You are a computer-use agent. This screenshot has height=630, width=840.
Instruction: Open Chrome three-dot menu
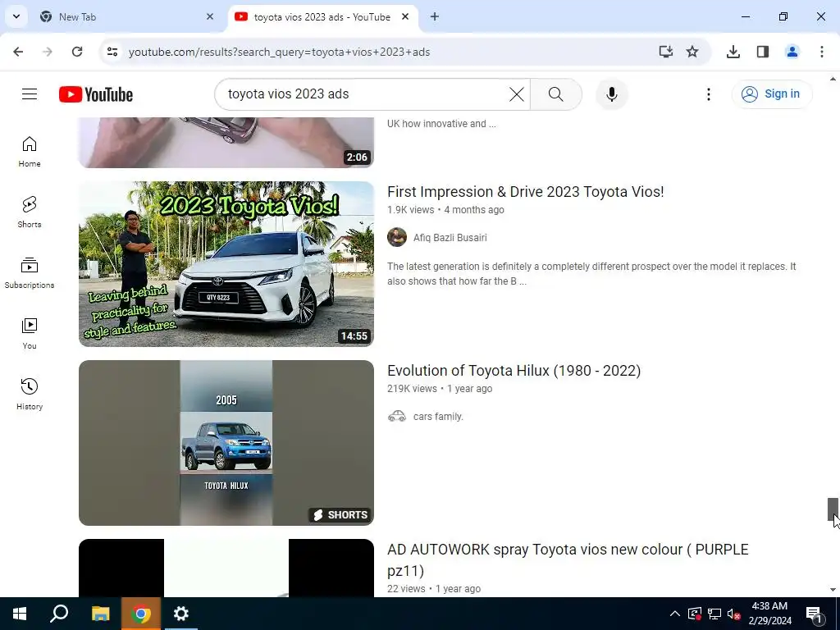click(821, 52)
